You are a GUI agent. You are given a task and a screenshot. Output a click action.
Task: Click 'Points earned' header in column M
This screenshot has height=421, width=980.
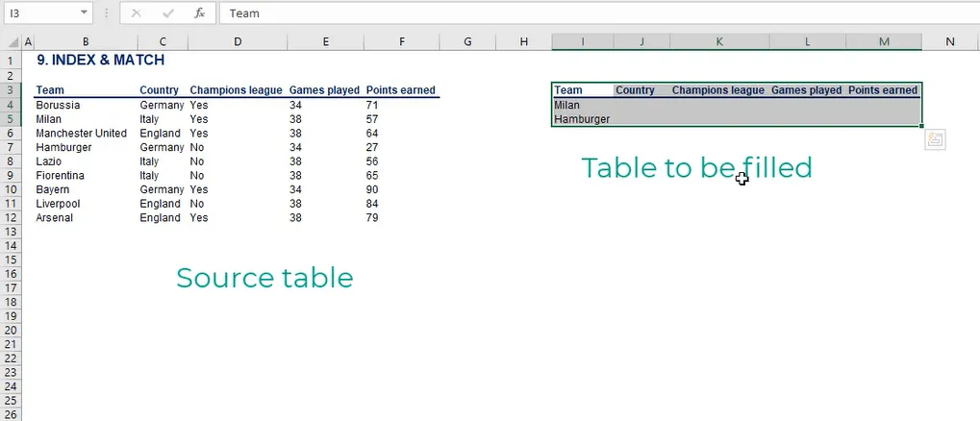[x=883, y=90]
